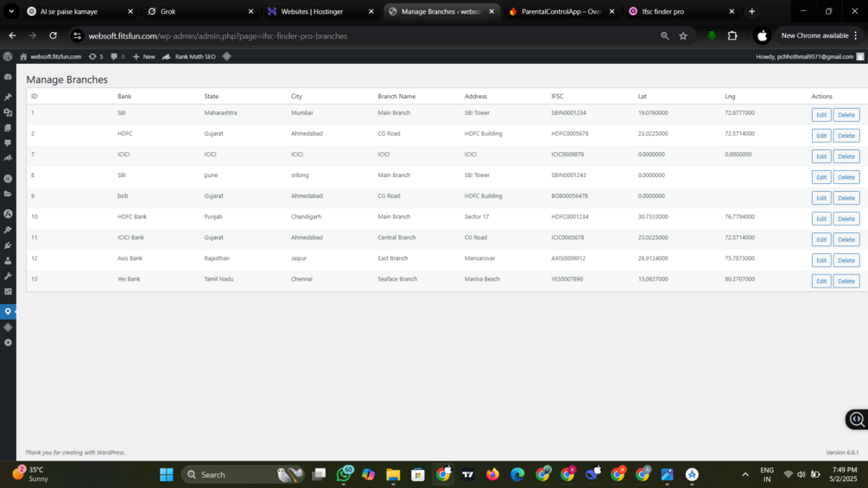Go back with browser back arrow
The image size is (868, 488).
click(12, 35)
